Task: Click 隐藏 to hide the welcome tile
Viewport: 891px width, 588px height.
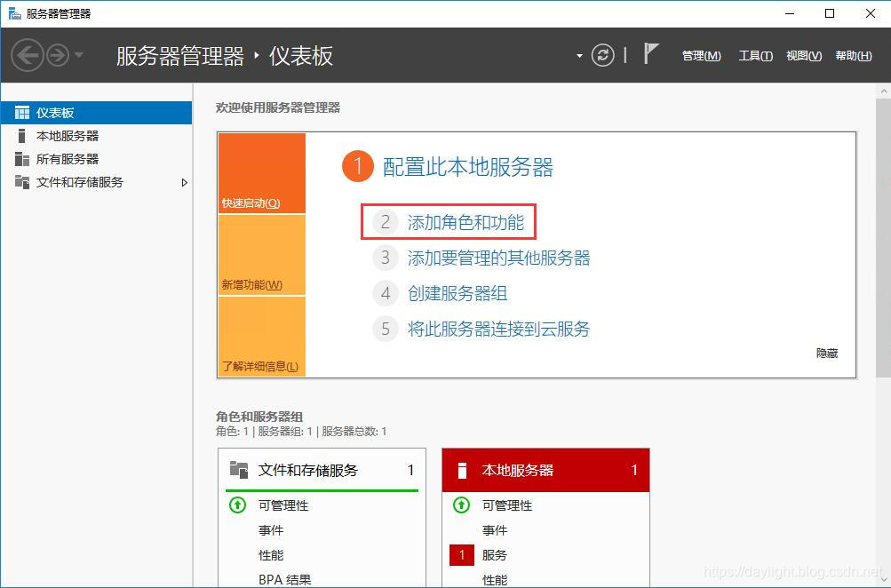Action: coord(827,353)
